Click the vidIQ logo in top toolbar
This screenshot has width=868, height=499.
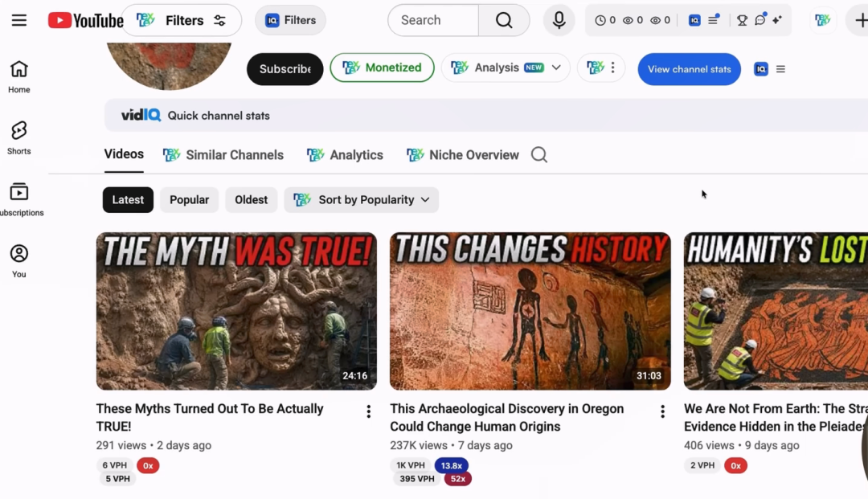694,20
